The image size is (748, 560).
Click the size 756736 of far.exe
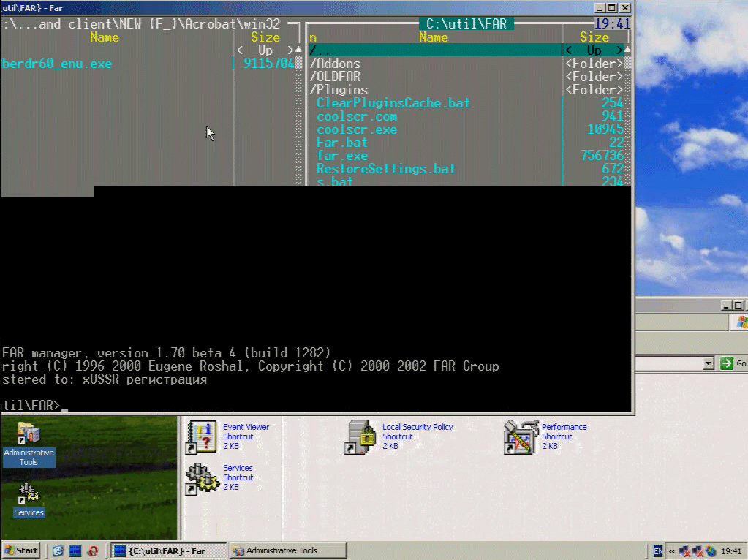(x=602, y=156)
